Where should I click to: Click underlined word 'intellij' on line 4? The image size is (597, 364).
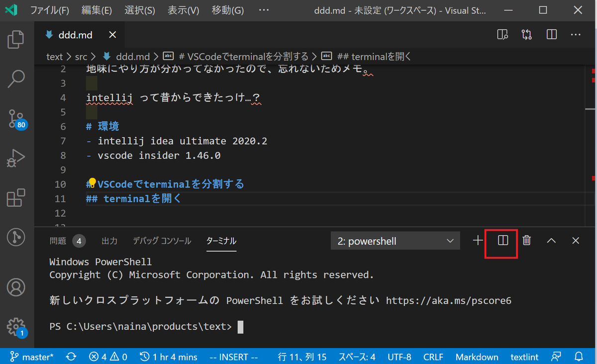tap(109, 98)
